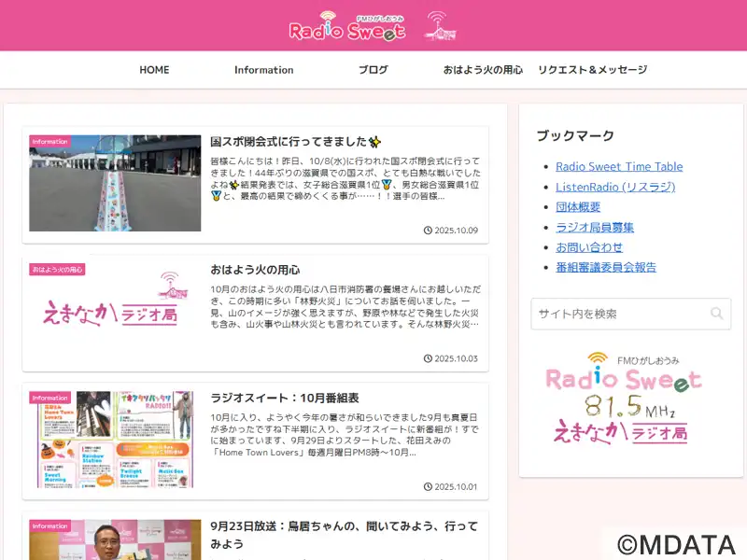Click the clock icon beside 2025.10.03
This screenshot has width=747, height=560.
coord(428,358)
